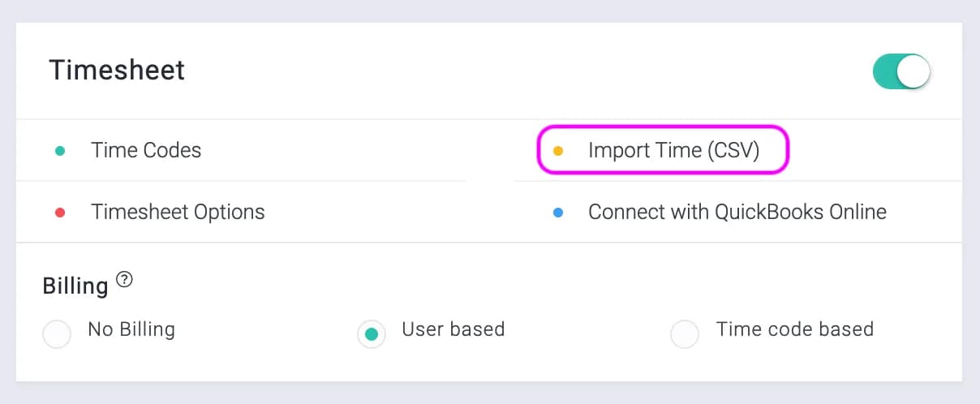This screenshot has width=980, height=404.
Task: Select the Time code based radio button
Action: point(685,333)
